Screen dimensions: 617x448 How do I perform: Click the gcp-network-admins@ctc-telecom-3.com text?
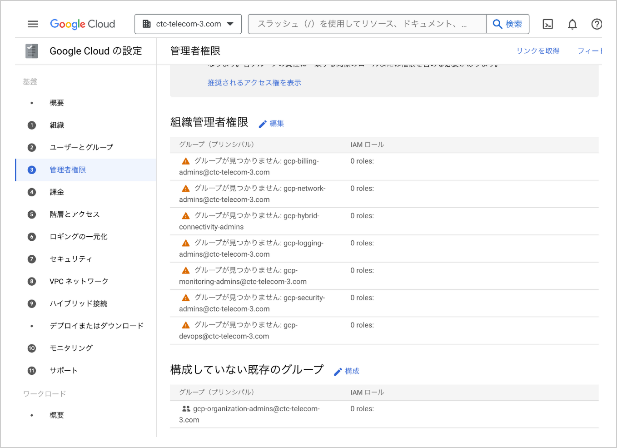coord(252,194)
